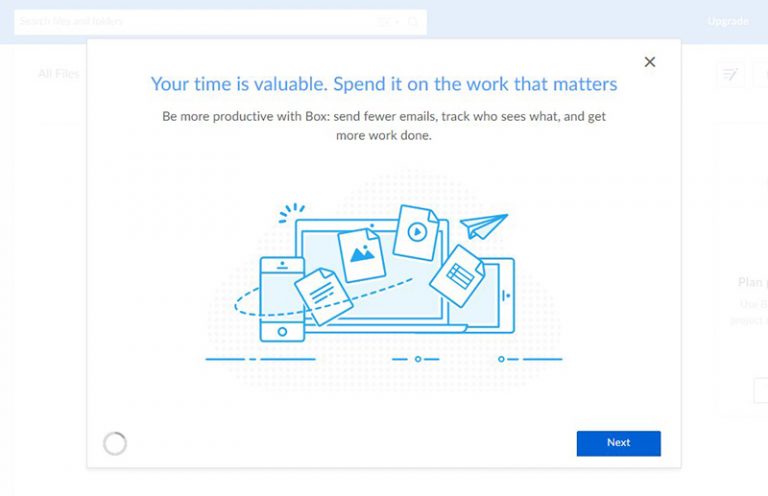The width and height of the screenshot is (768, 496).
Task: Click the middle progress dot under illustration
Action: point(418,359)
